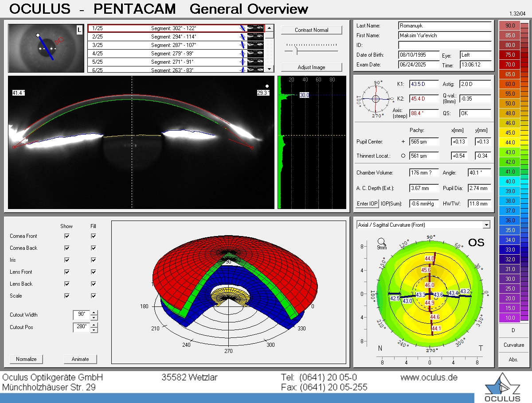Open the Axial / Sagittal Curvature map dropdown
532x403 pixels.
(x=487, y=225)
